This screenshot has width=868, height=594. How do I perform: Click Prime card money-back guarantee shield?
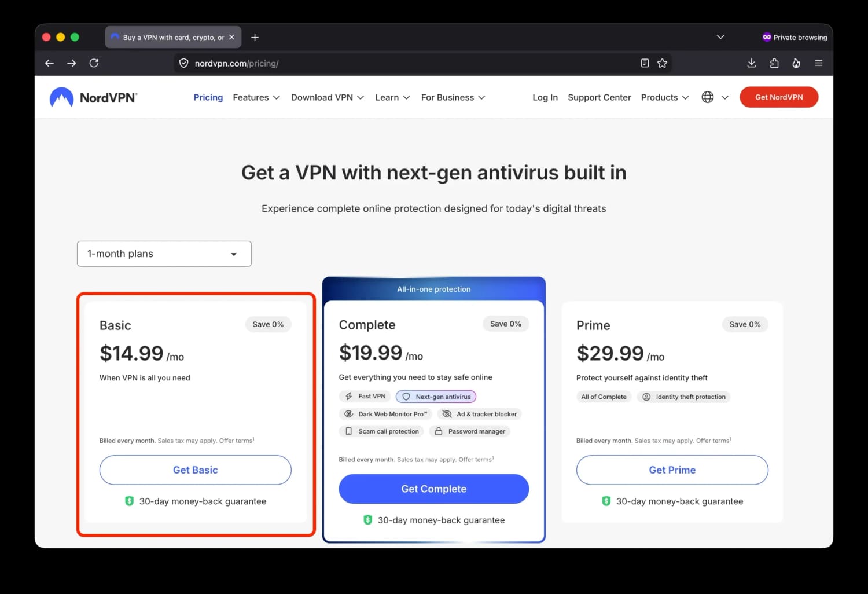[x=606, y=501]
